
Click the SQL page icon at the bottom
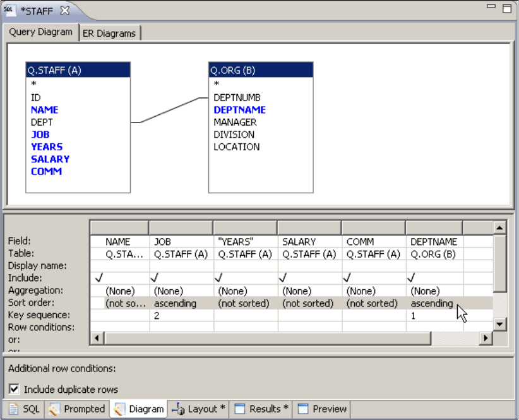tap(15, 409)
